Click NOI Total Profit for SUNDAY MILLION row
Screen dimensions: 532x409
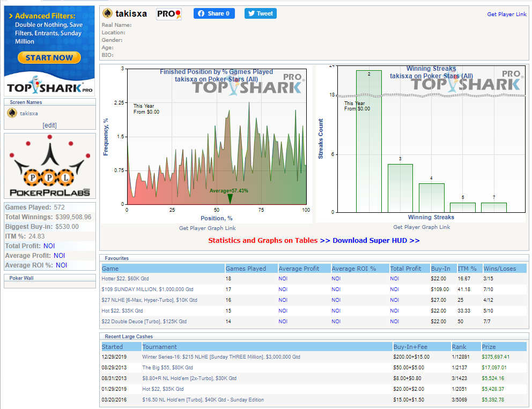coord(394,289)
